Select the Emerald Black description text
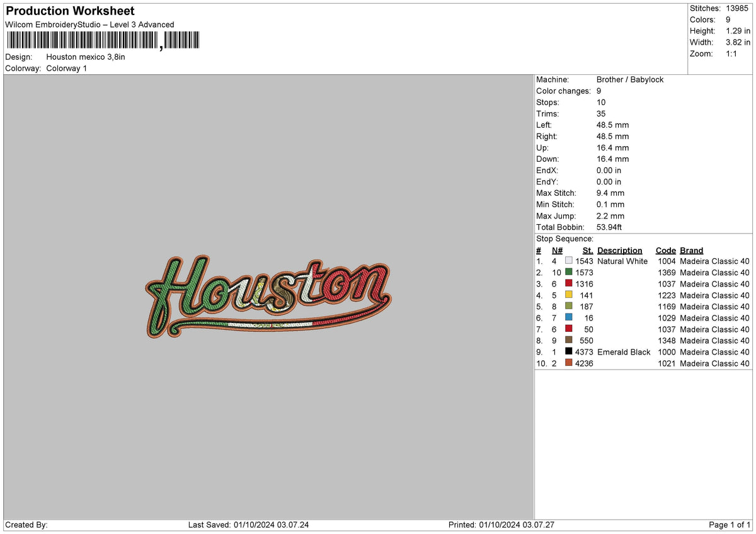Screen dimensions: 756x534 pyautogui.click(x=624, y=351)
